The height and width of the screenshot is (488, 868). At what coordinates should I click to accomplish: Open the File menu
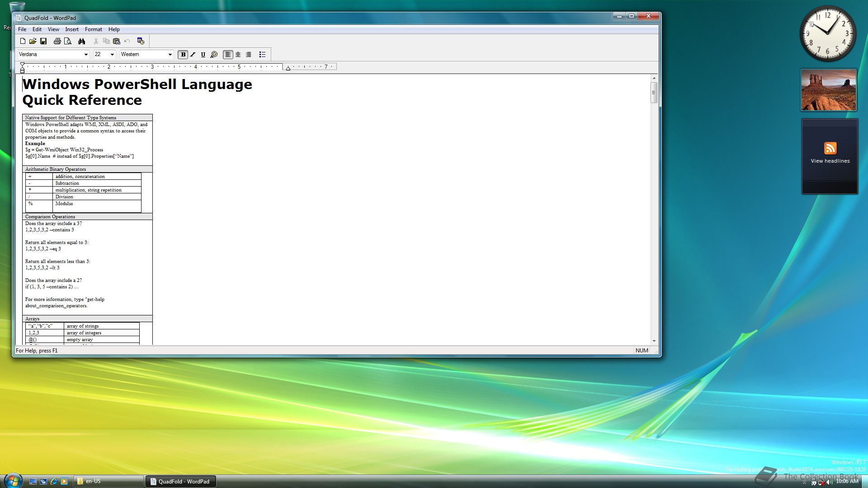pyautogui.click(x=22, y=29)
